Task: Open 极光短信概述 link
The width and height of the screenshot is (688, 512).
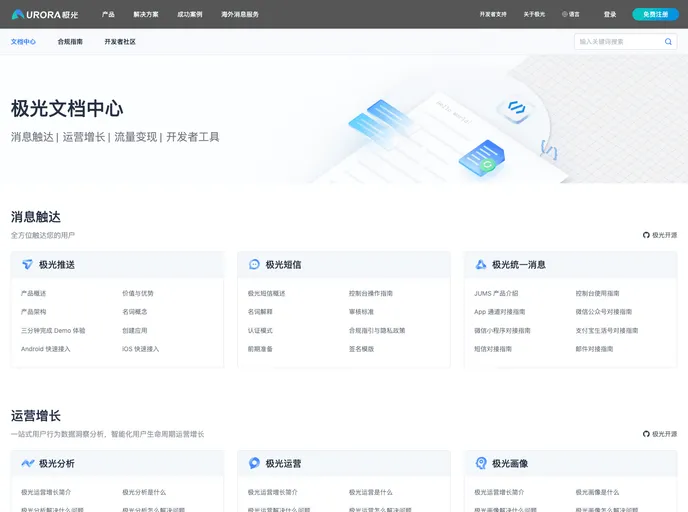Action: click(266, 293)
